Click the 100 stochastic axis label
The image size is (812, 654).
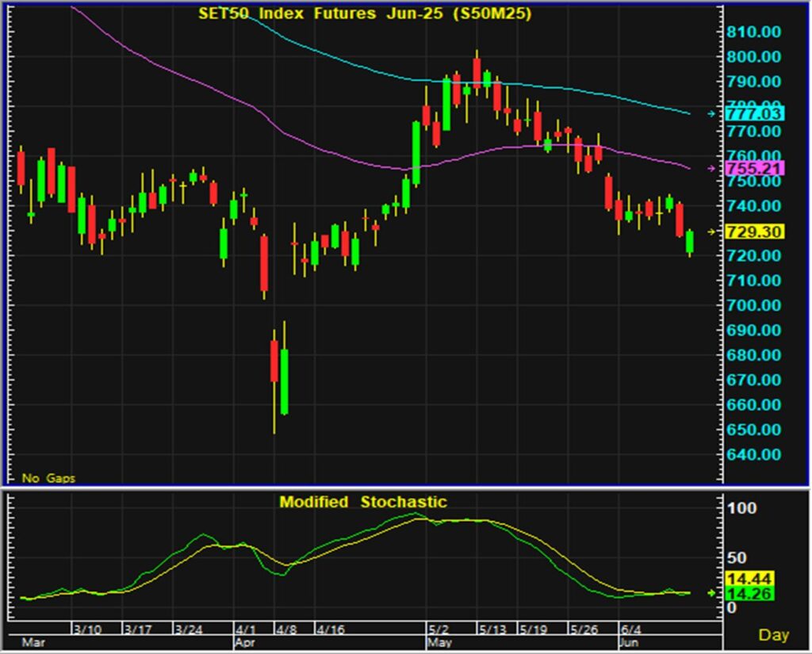(742, 508)
